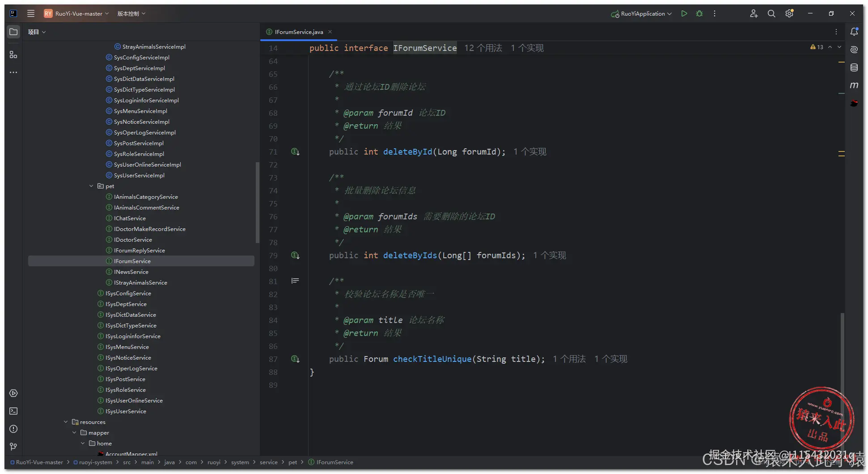Click the 1 个实现 hint beside deleteById

[x=530, y=152]
